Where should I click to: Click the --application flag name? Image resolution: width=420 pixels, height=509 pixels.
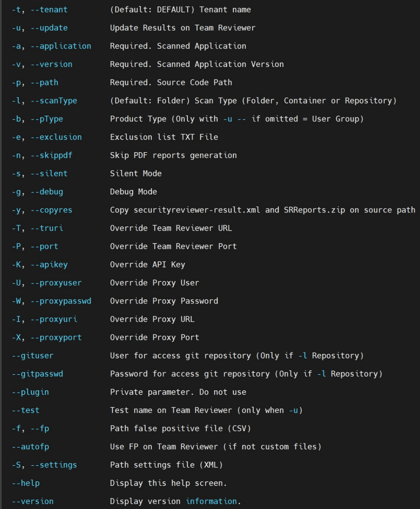[x=61, y=46]
